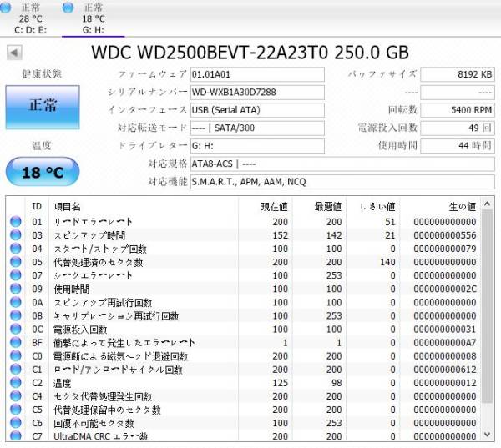This screenshot has width=501, height=448.
Task: Click the power on count field 49 回
Action: click(458, 128)
